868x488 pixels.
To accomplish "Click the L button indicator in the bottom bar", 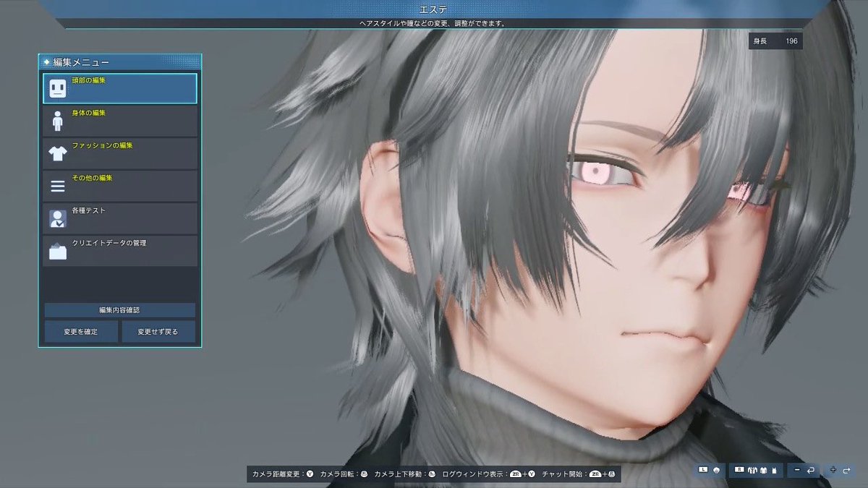I will [703, 470].
